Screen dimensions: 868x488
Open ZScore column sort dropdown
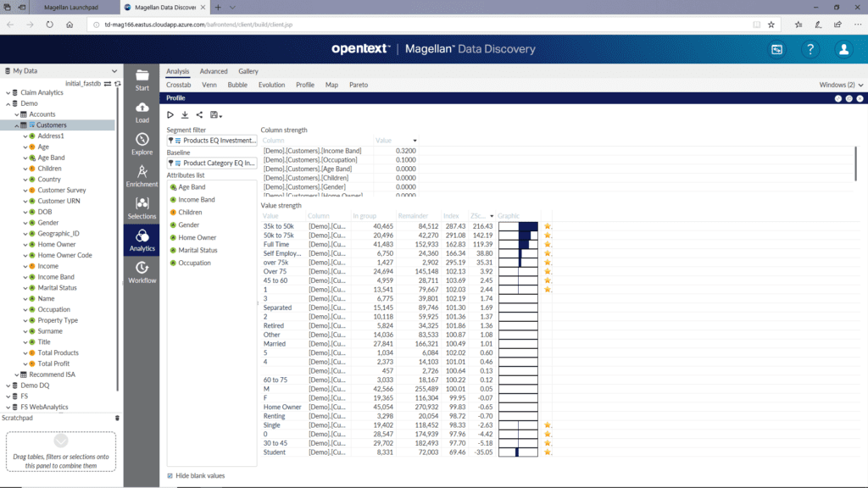tap(492, 216)
